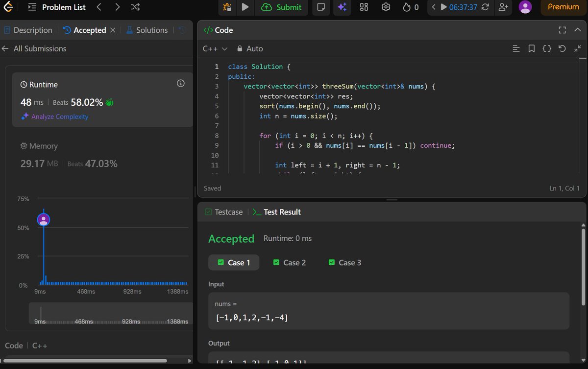This screenshot has height=369, width=588.
Task: Collapse the timer panel with its chevron
Action: click(434, 7)
